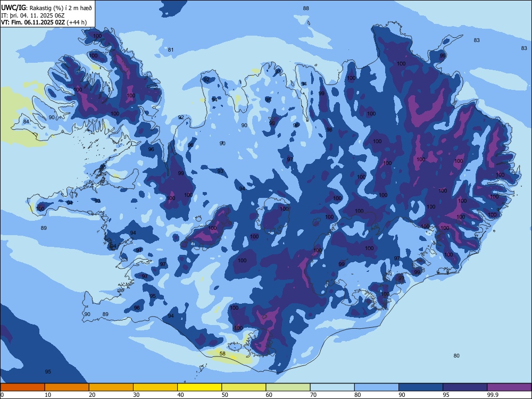Click the 81 value in northwest sea
The width and height of the screenshot is (532, 399).
point(171,50)
